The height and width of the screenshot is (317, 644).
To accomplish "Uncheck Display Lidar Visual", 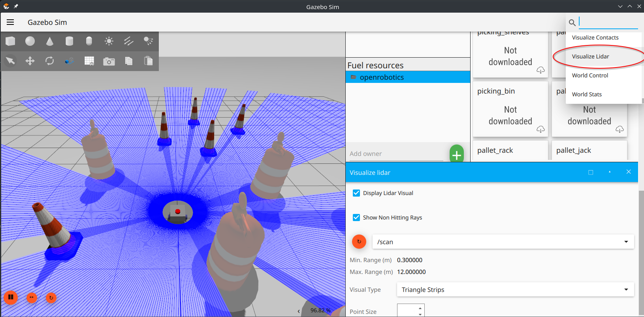I will 356,193.
